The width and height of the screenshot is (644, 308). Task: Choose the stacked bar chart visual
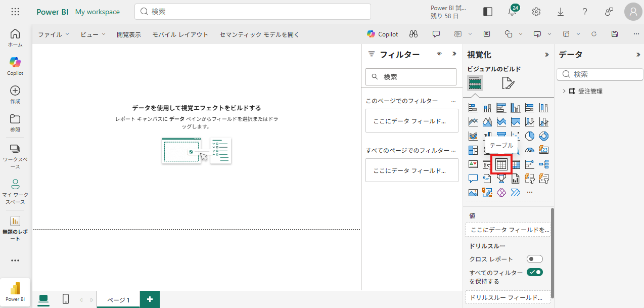[473, 108]
